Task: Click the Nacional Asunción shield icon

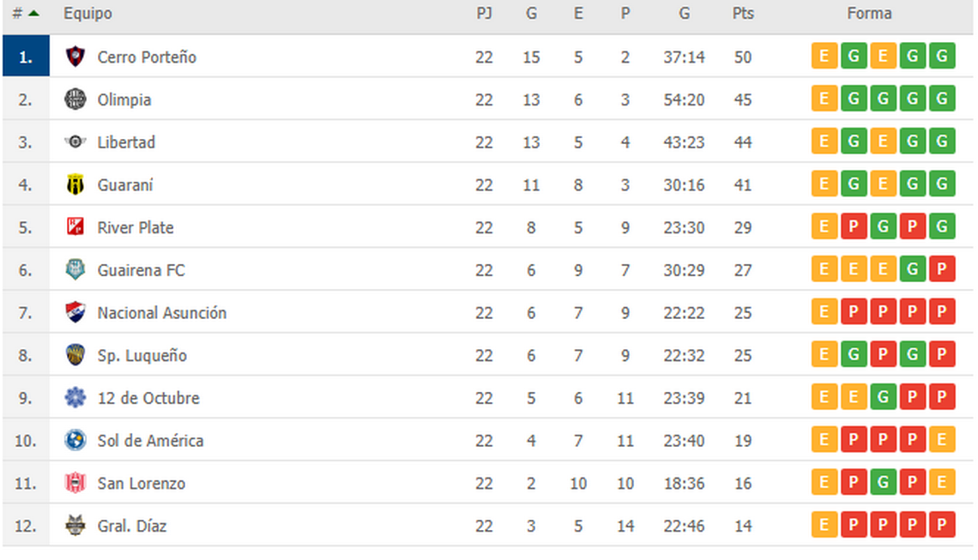Action: (x=75, y=312)
